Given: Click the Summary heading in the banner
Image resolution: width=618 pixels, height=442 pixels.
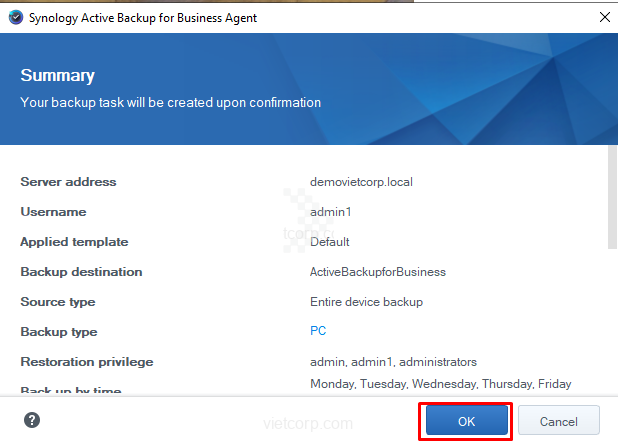Looking at the screenshot, I should click(57, 76).
